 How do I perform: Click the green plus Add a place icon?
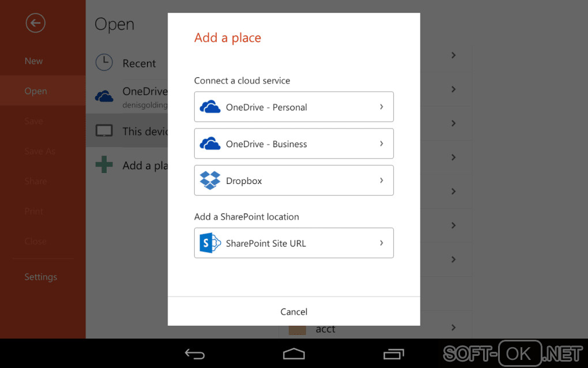pyautogui.click(x=104, y=164)
